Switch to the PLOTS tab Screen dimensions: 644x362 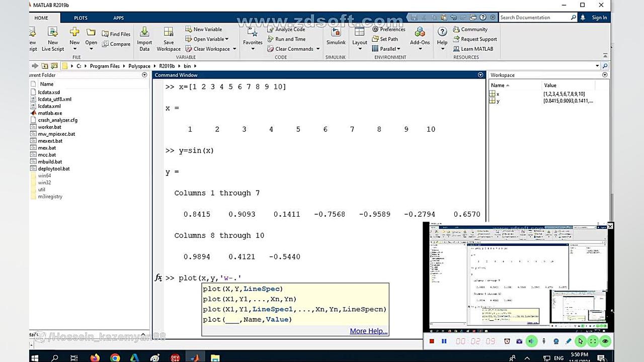pos(80,18)
